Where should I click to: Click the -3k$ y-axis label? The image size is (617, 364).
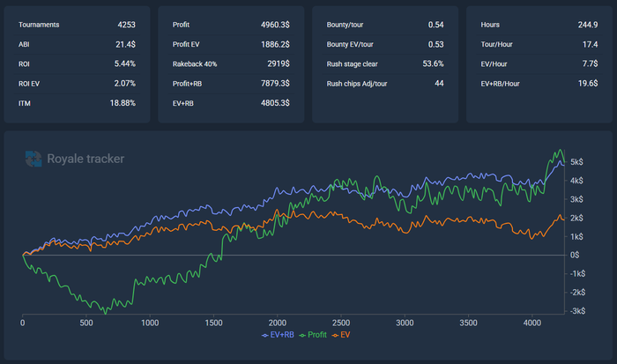(x=577, y=311)
